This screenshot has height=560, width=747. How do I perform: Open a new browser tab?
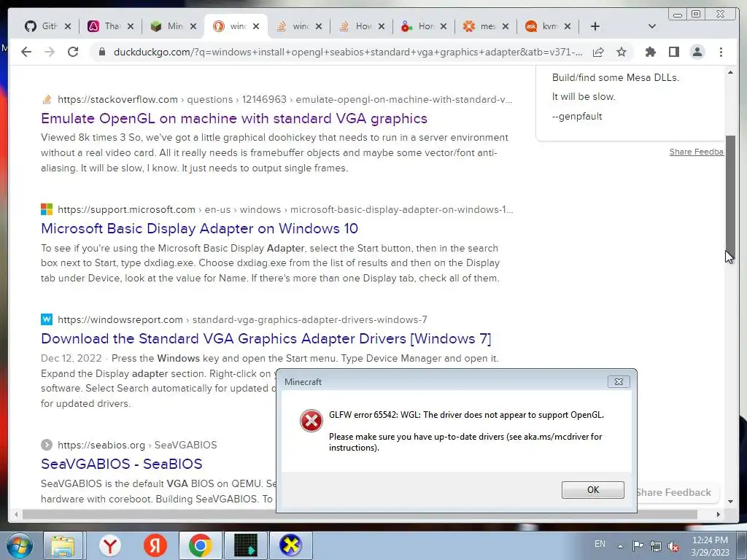click(595, 26)
